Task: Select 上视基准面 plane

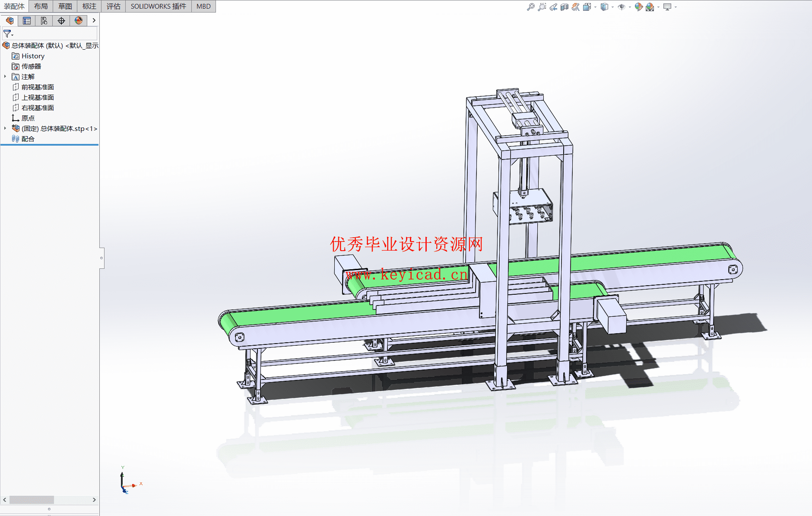Action: pos(38,97)
